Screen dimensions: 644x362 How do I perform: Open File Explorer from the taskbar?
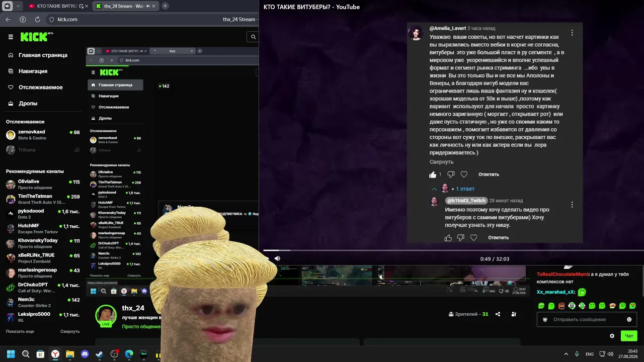click(70, 354)
